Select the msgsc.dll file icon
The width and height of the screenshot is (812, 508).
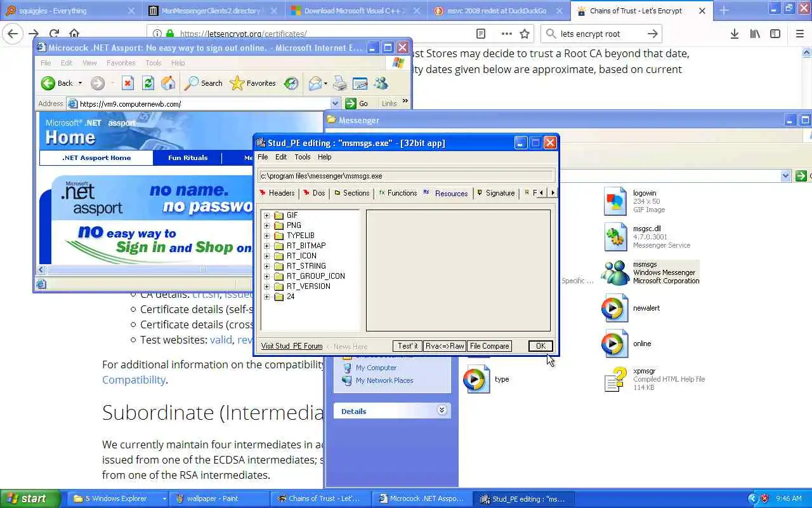pos(615,237)
